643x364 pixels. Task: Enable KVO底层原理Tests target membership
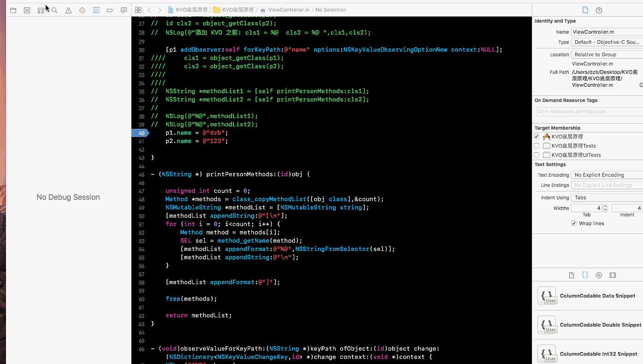536,146
